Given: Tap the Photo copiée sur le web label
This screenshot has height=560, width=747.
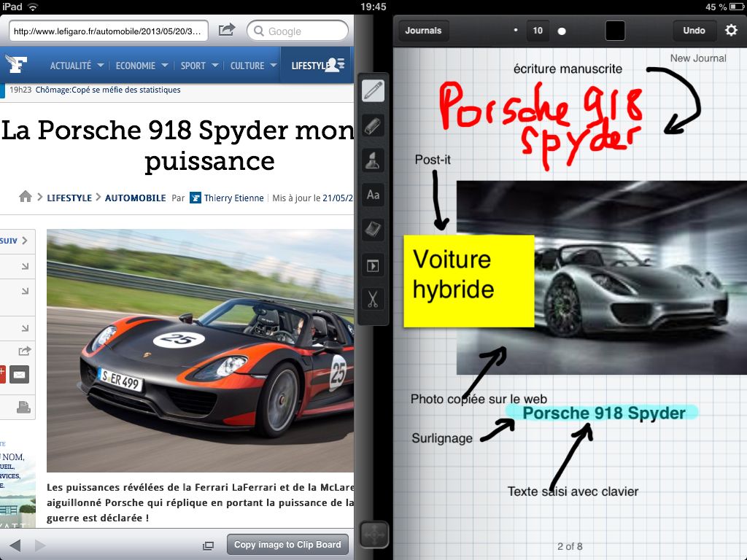Looking at the screenshot, I should [x=479, y=399].
